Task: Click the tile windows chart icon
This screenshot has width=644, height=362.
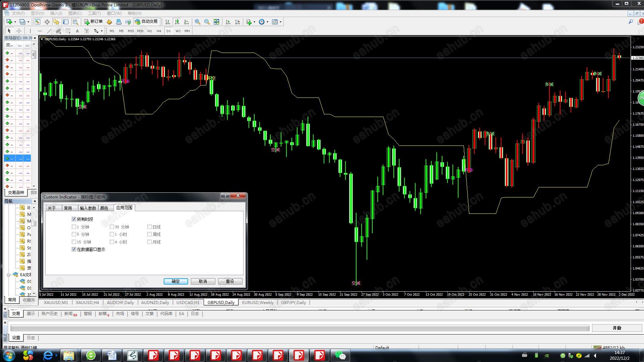Action: tap(216, 22)
